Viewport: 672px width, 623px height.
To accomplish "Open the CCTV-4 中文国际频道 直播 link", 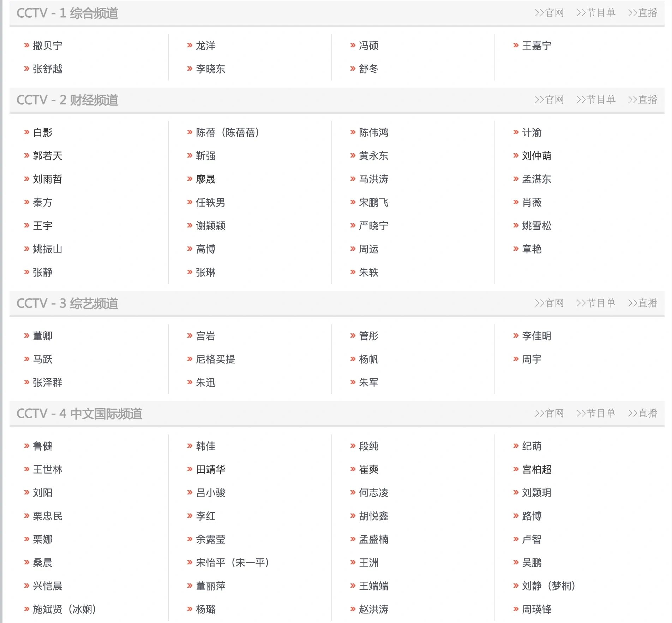I will pos(642,414).
